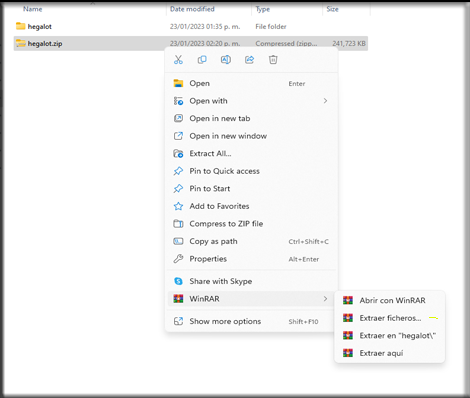Click the hegalot.zip archive icon
The height and width of the screenshot is (398, 470).
tap(21, 43)
